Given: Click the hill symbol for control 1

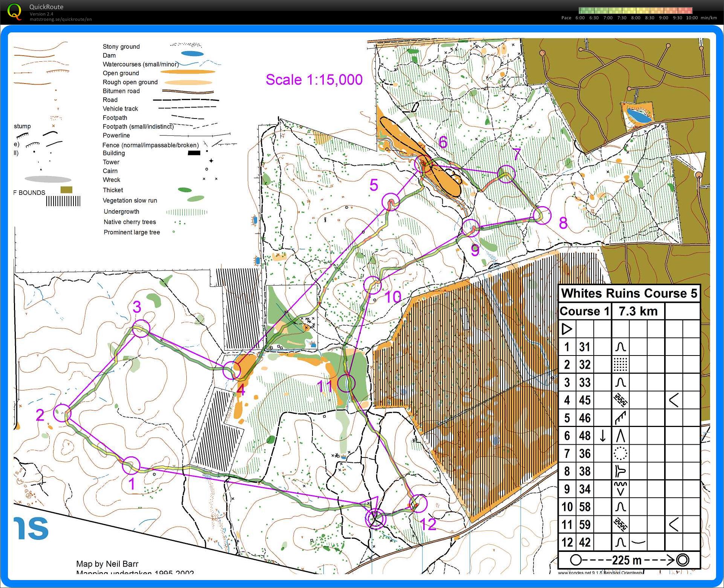Looking at the screenshot, I should tap(620, 347).
